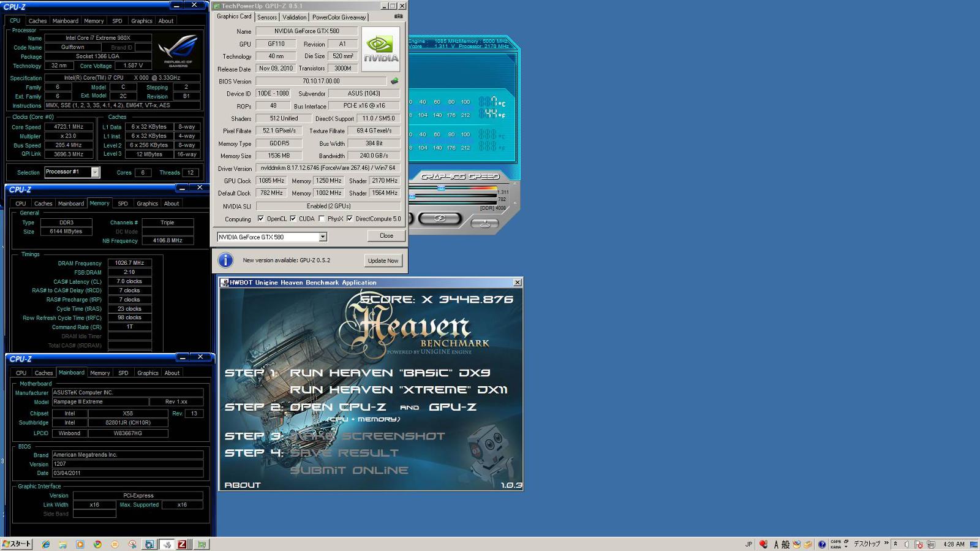Open Action Center flag tray icon
The image size is (980, 551).
coord(918,544)
